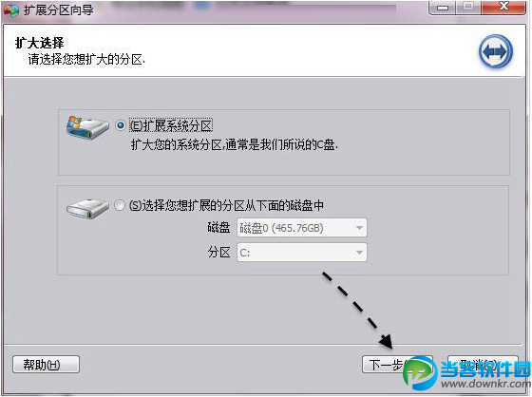Select the (E)扩展系统分区 radio button
This screenshot has width=532, height=397.
(120, 126)
